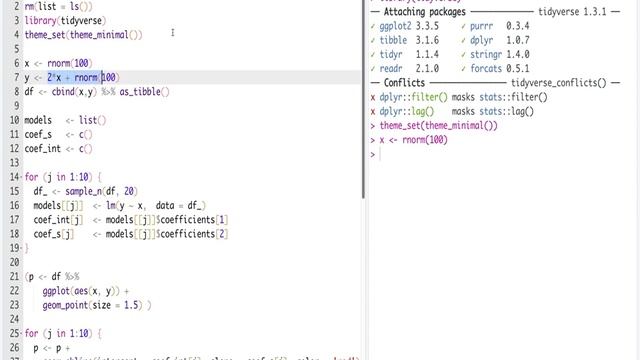Screen dimensions: 640x360
Task: Click stringr 1.4.0 in console output
Action: click(x=500, y=54)
